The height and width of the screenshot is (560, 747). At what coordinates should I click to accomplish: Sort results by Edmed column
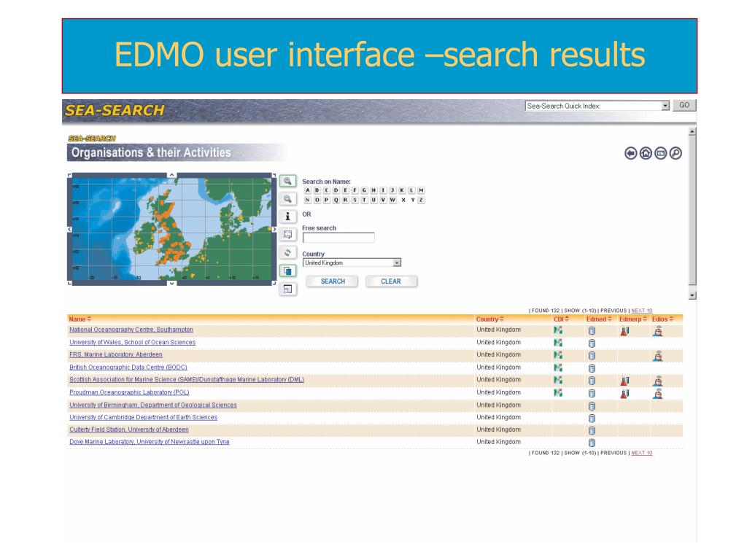point(599,319)
